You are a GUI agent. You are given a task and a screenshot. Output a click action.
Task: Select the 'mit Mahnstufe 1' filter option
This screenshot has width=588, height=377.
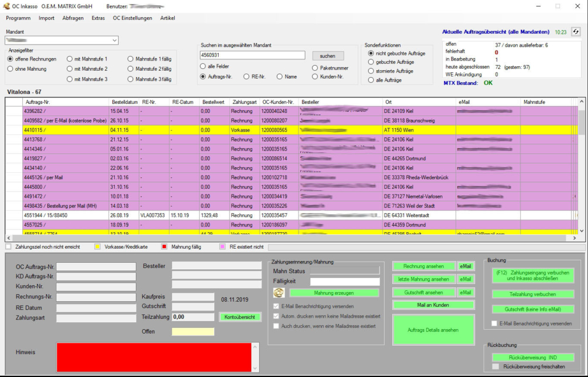coord(70,59)
